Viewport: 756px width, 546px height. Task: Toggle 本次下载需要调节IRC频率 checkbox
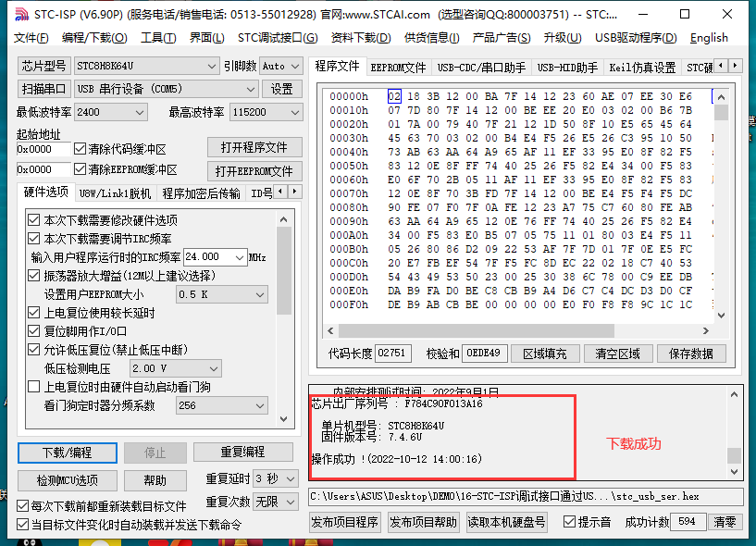coord(33,239)
